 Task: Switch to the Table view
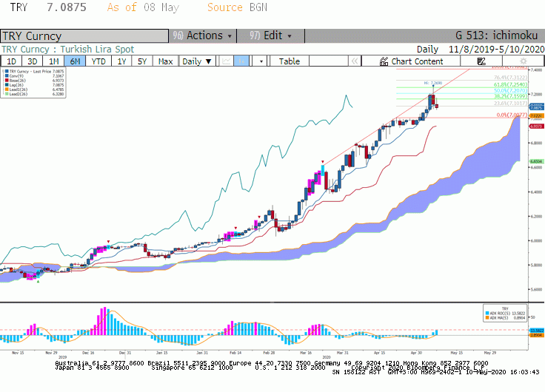pyautogui.click(x=290, y=61)
